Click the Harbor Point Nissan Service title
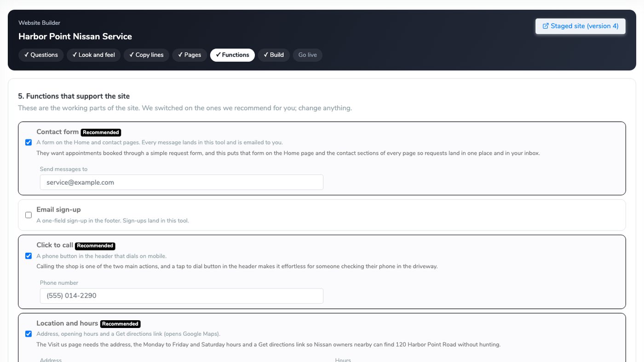The height and width of the screenshot is (362, 644). [75, 36]
